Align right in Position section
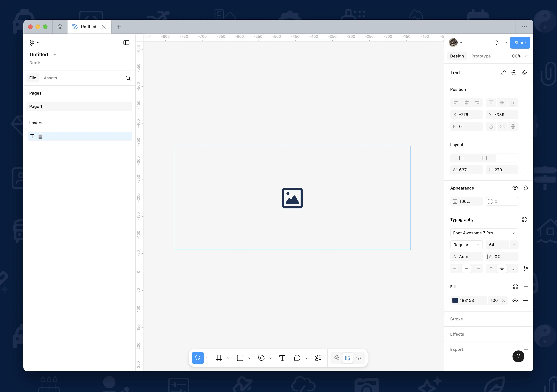Image resolution: width=557 pixels, height=392 pixels. click(x=477, y=103)
